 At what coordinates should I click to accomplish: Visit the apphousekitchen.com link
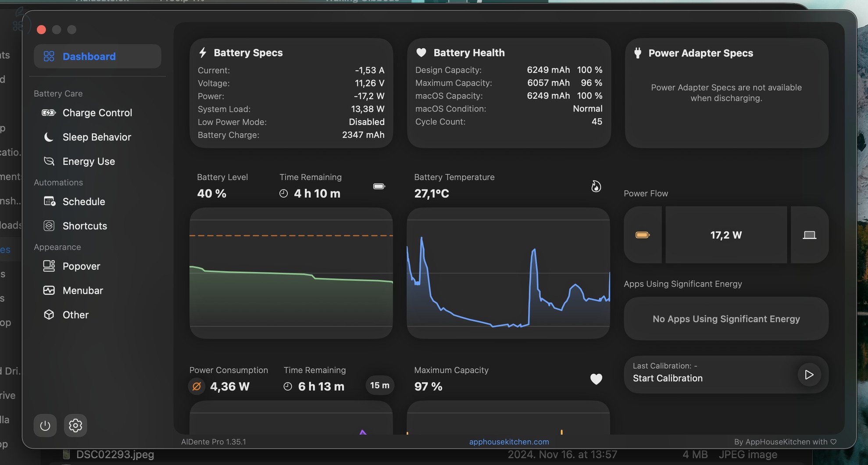click(509, 442)
